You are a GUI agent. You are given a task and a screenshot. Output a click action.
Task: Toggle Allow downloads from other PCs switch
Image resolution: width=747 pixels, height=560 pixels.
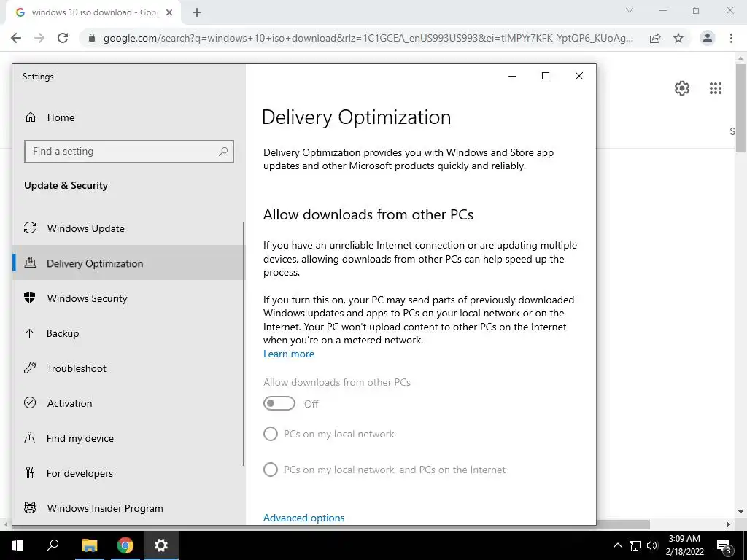[279, 403]
